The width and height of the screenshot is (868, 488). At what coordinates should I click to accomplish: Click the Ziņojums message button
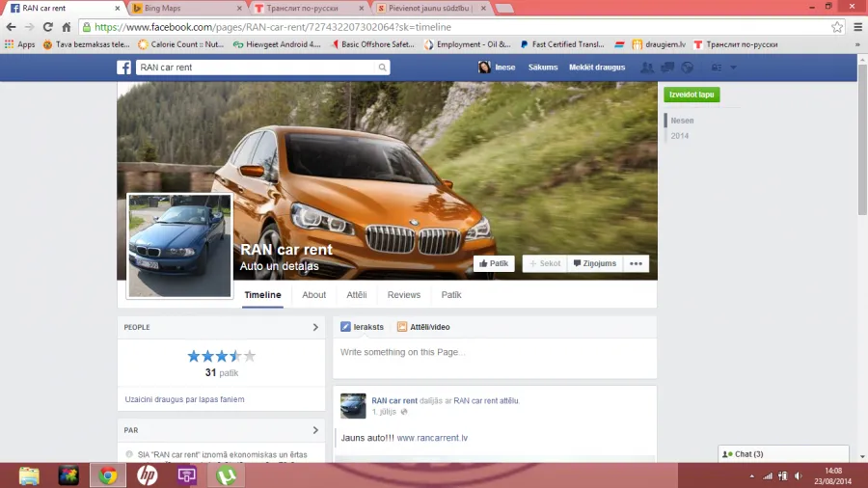(x=595, y=263)
